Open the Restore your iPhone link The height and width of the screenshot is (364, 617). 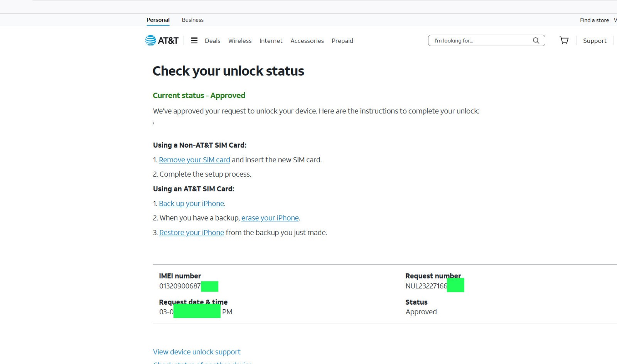point(192,233)
